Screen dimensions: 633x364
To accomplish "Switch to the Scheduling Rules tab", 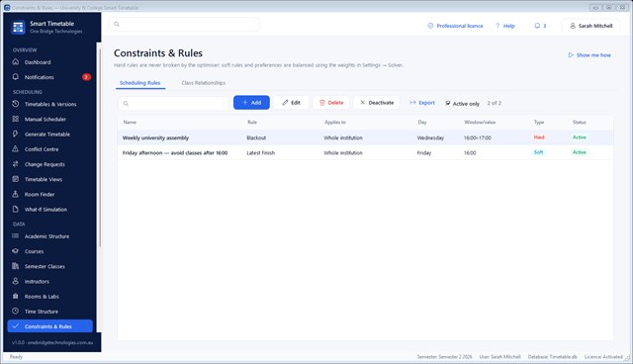I will click(x=140, y=83).
